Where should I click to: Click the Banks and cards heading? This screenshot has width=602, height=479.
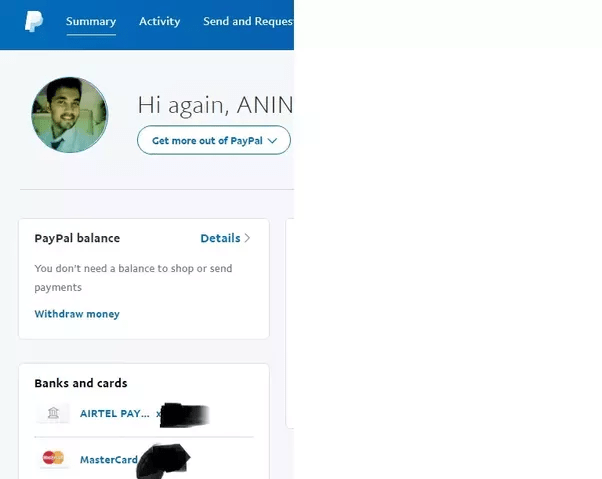(81, 383)
